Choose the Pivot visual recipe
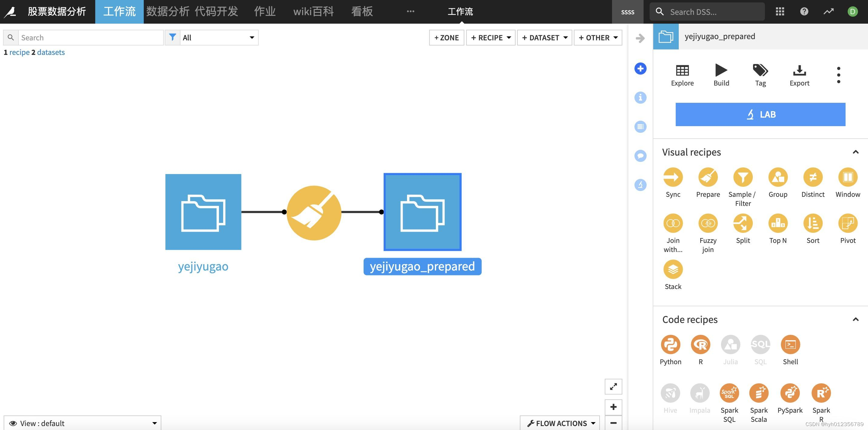Screen dimensions: 868x430 point(847,223)
